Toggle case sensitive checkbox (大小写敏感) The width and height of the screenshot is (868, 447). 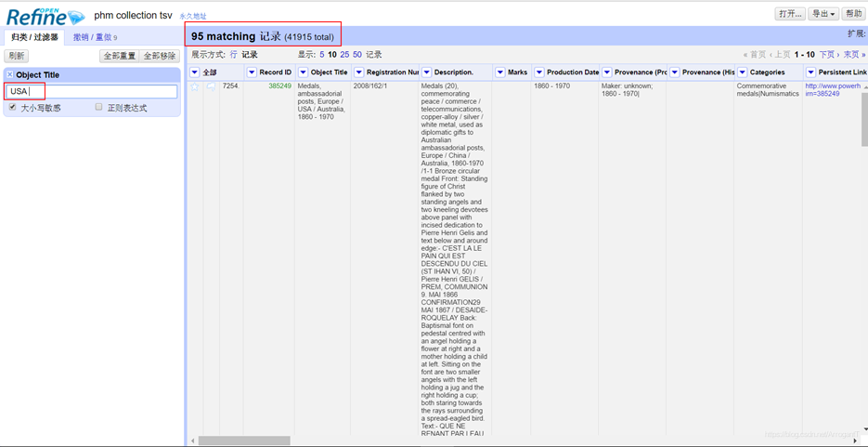(13, 108)
